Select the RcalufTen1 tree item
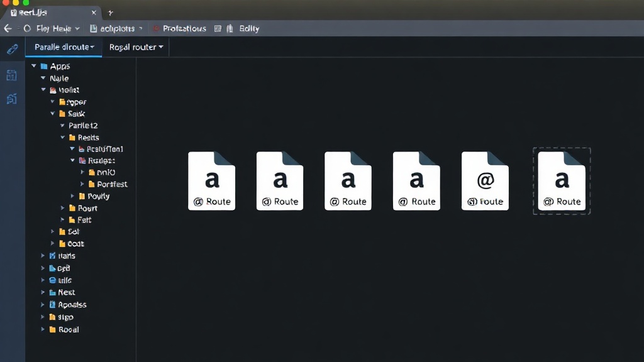 [x=101, y=149]
